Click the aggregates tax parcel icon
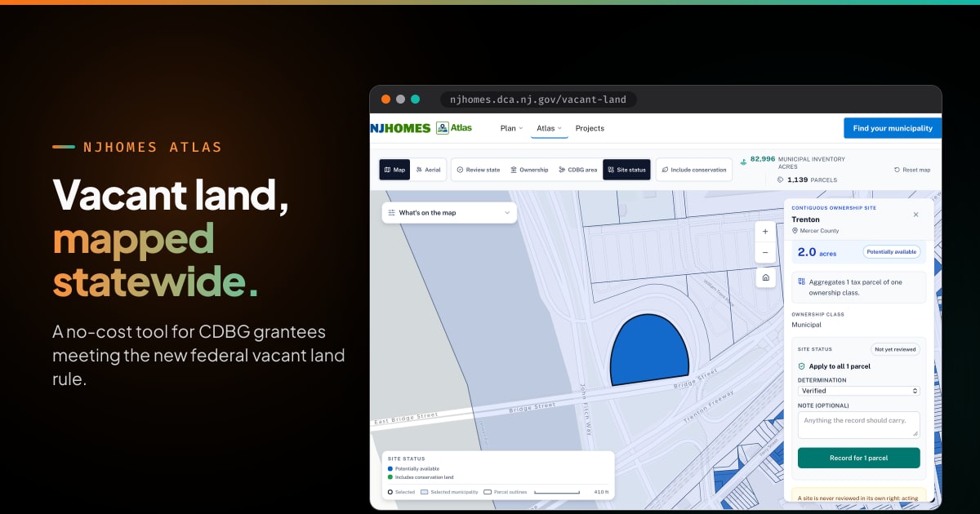 (802, 281)
